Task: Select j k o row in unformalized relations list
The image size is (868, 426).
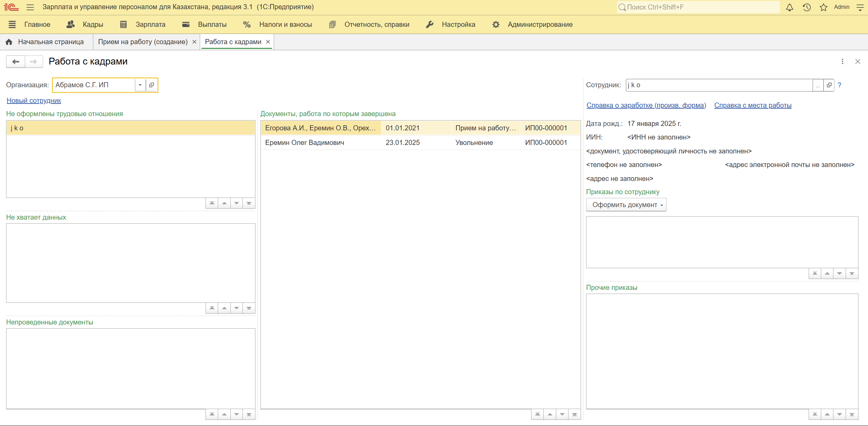Action: click(x=131, y=128)
